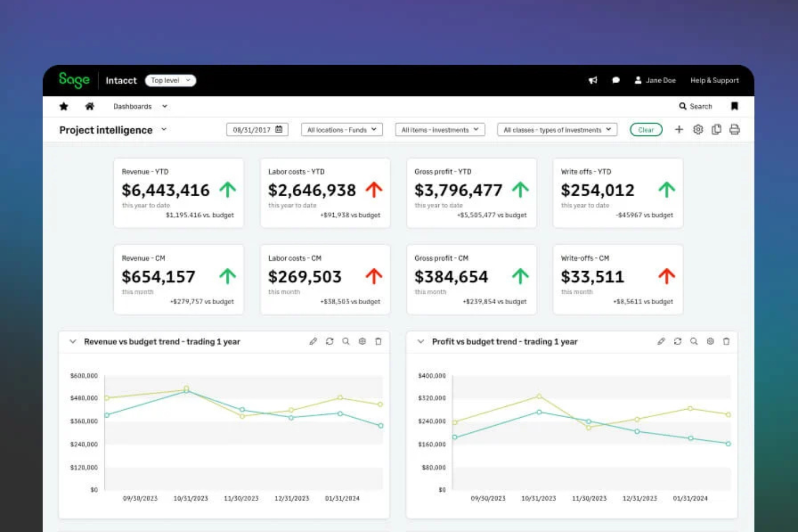Screen dimensions: 798x532
Task: Open messages via the chat bubble icon
Action: (x=616, y=80)
